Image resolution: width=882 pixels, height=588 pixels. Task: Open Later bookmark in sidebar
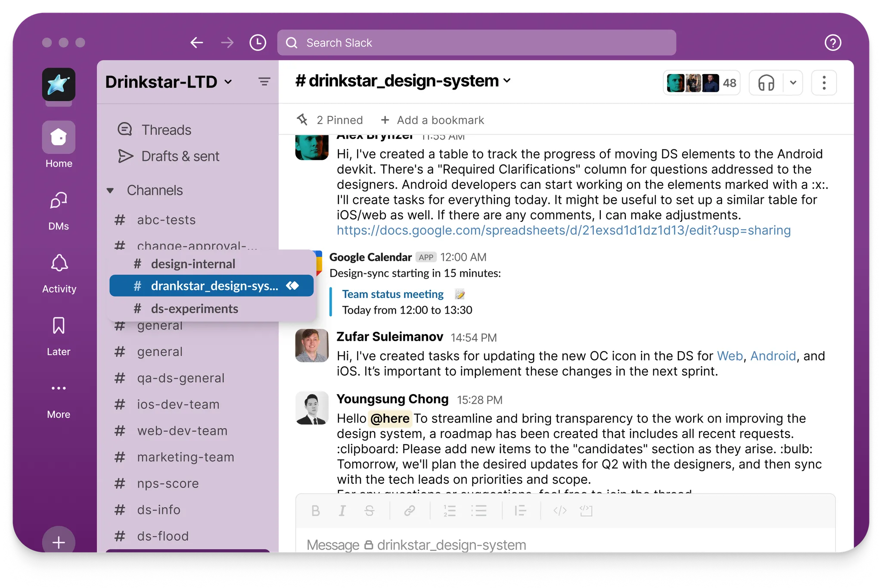[59, 336]
